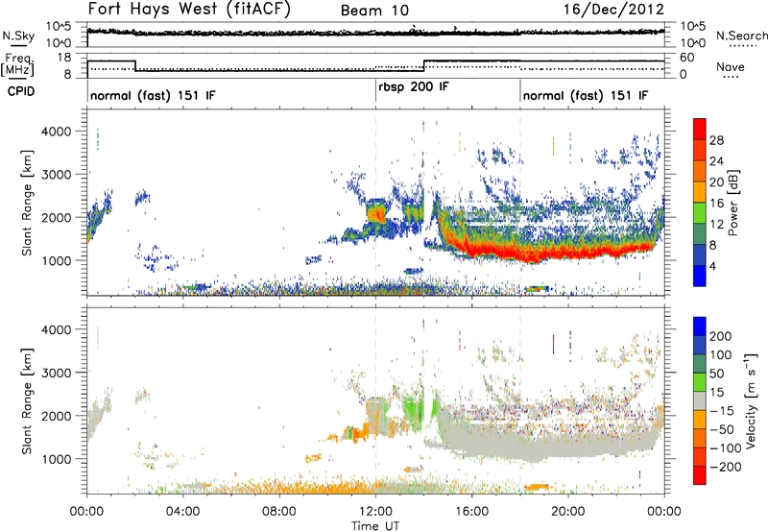768x532 pixels.
Task: Click the "18" frequency axis tick
Action: 64,58
